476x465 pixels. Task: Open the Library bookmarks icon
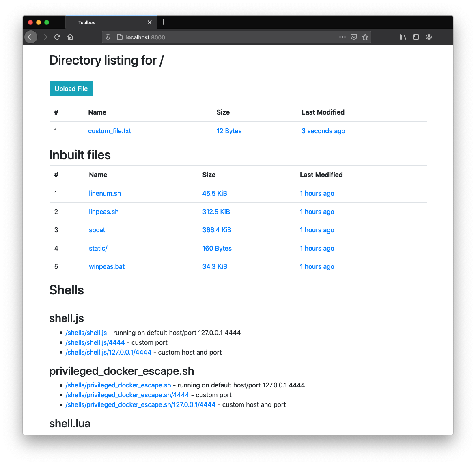tap(403, 37)
